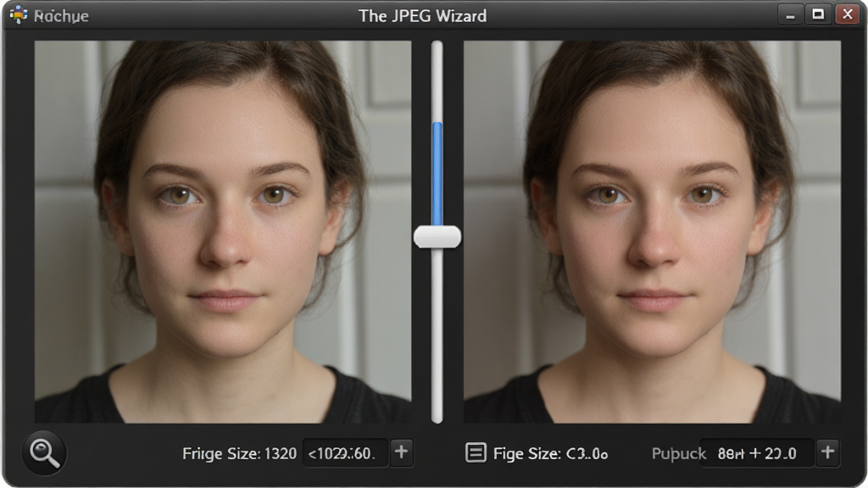The width and height of the screenshot is (868, 488).
Task: Focus the Pupuck input field
Action: point(757,453)
